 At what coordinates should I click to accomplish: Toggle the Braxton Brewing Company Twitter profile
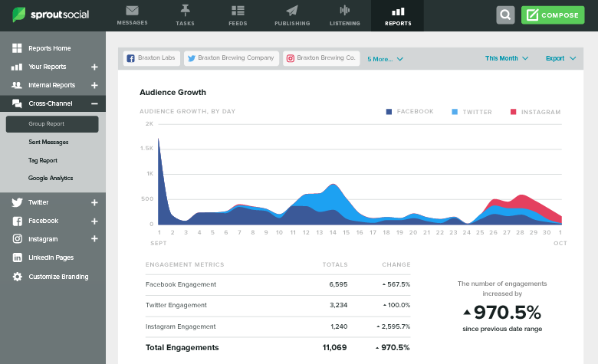pyautogui.click(x=230, y=58)
